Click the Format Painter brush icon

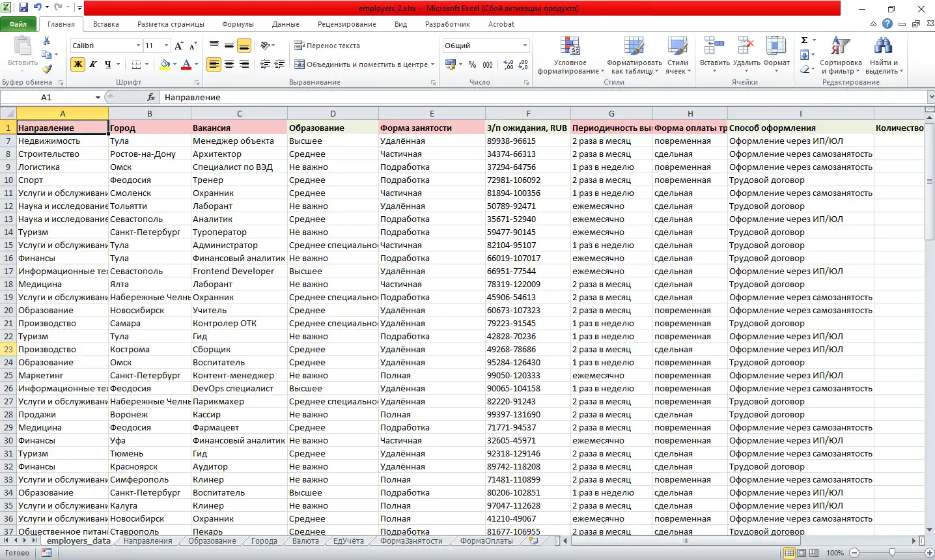[x=47, y=69]
